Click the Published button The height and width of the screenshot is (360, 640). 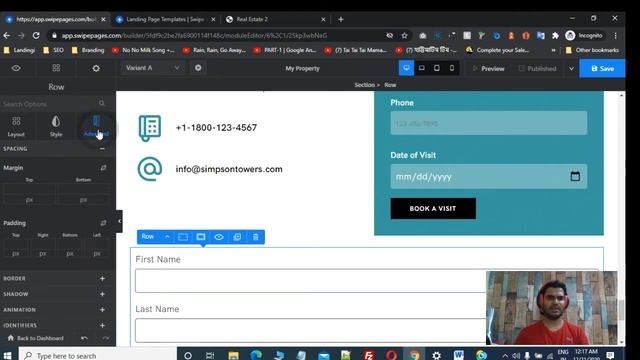538,69
